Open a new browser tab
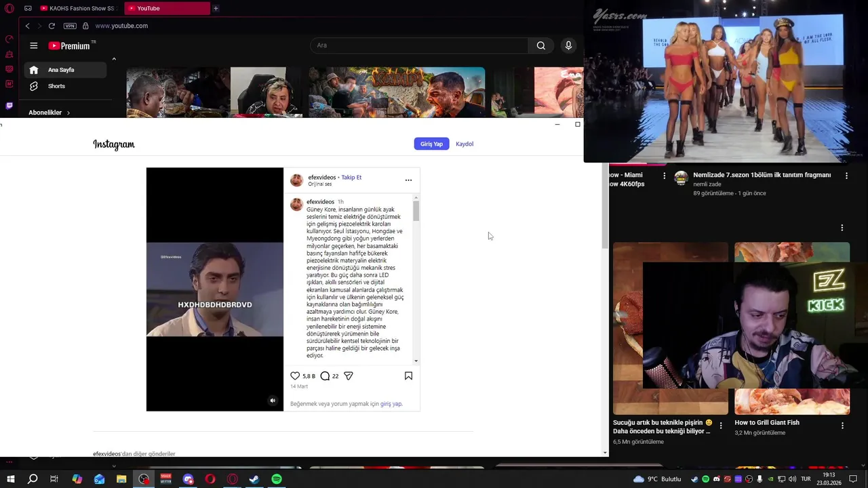Image resolution: width=868 pixels, height=488 pixels. click(216, 8)
